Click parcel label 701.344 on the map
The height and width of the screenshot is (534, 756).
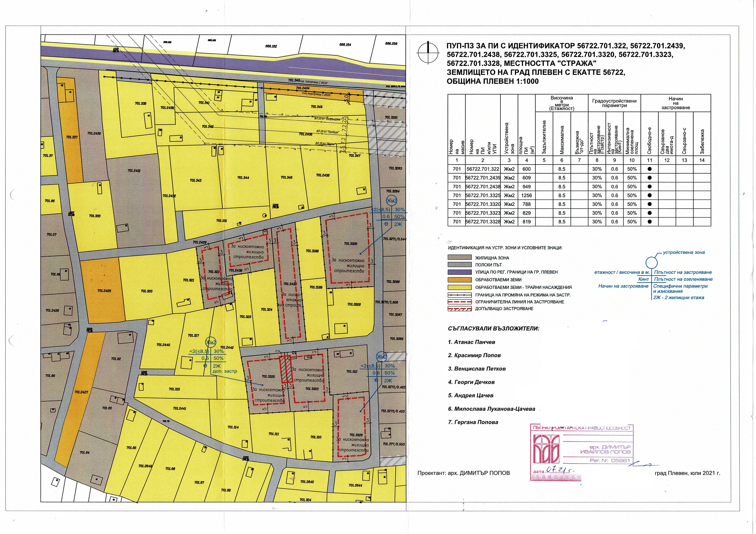pos(243,178)
